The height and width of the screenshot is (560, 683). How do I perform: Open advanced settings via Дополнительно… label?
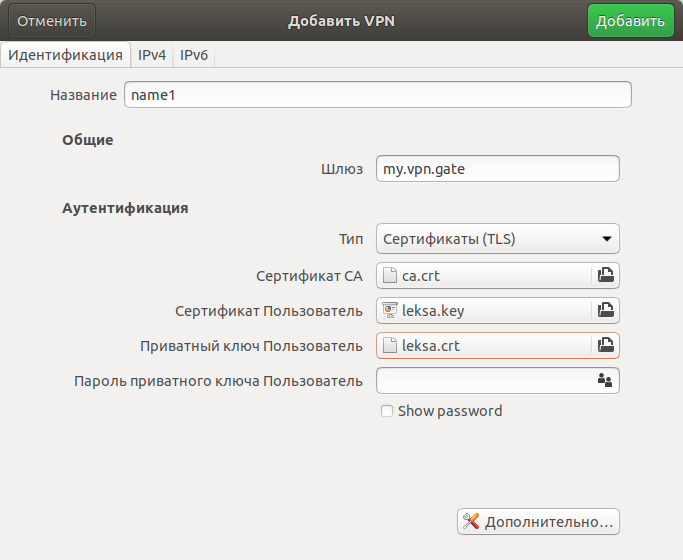click(548, 521)
